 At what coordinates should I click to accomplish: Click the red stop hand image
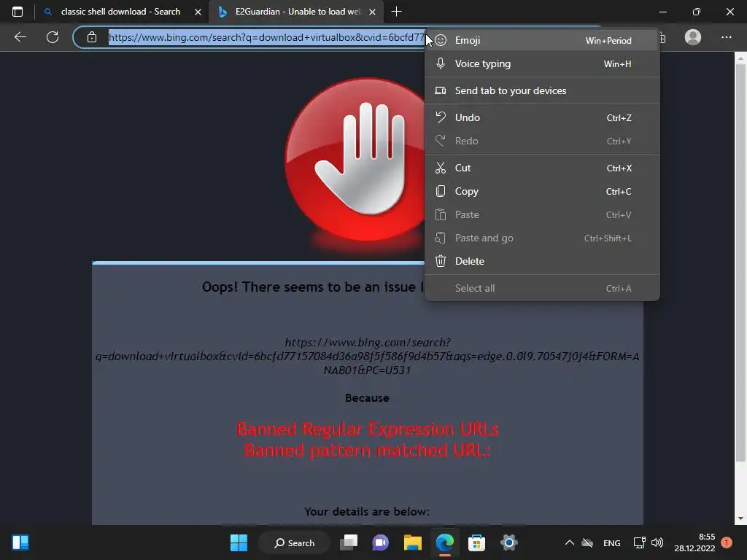click(x=355, y=160)
